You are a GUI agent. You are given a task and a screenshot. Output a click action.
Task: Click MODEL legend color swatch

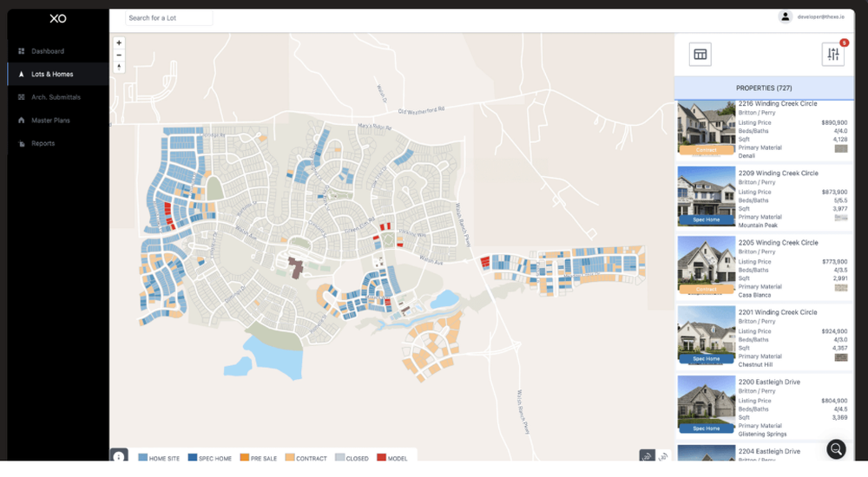pyautogui.click(x=381, y=458)
